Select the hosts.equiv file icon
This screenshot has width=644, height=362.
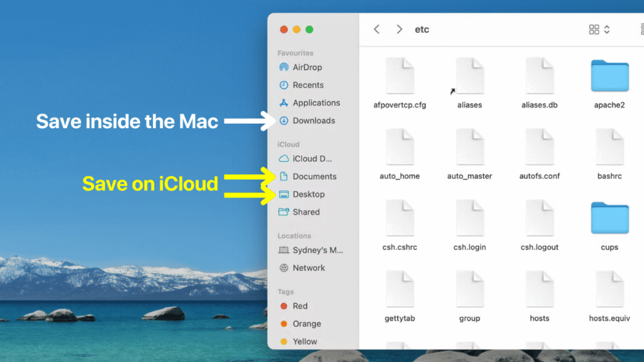609,289
